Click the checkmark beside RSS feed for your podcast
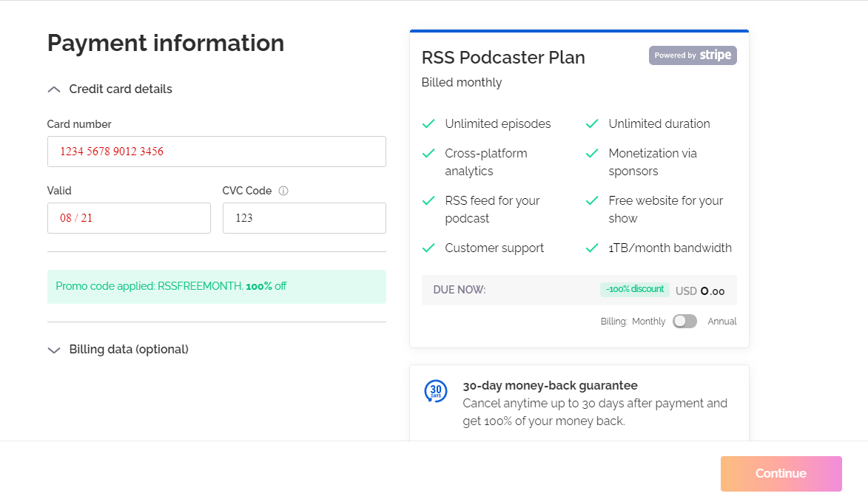Image resolution: width=868 pixels, height=499 pixels. click(428, 200)
